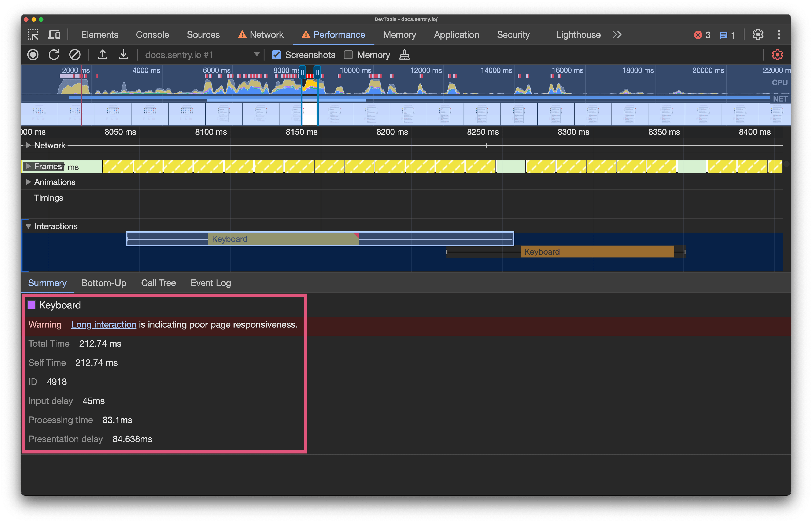The image size is (812, 523).
Task: Expand the Animations track
Action: [29, 182]
